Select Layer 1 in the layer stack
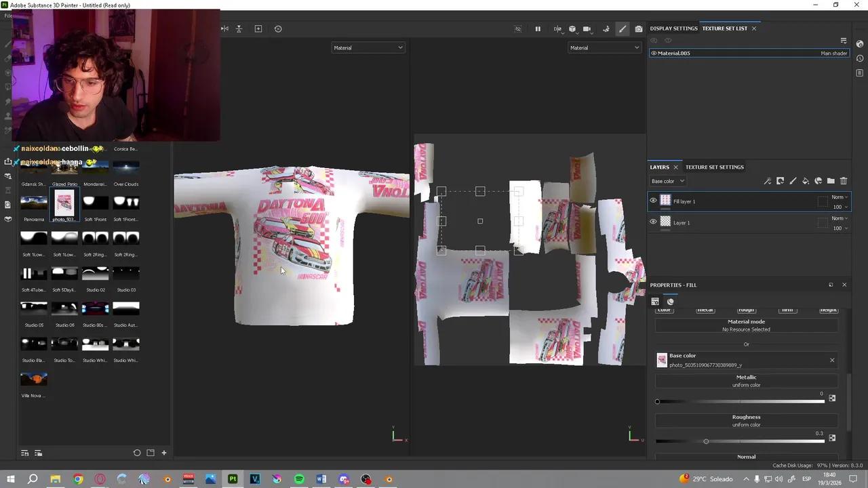The height and width of the screenshot is (488, 868). (749, 222)
